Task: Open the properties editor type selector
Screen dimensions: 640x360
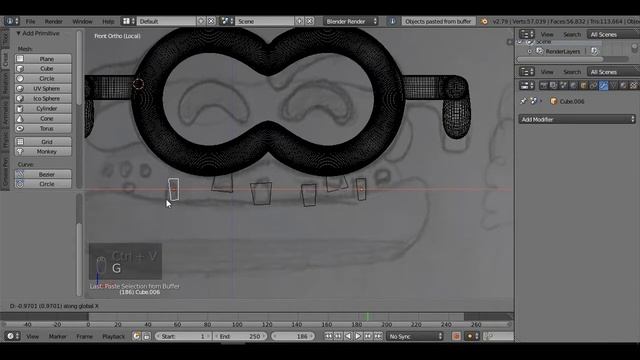Action: 527,85
